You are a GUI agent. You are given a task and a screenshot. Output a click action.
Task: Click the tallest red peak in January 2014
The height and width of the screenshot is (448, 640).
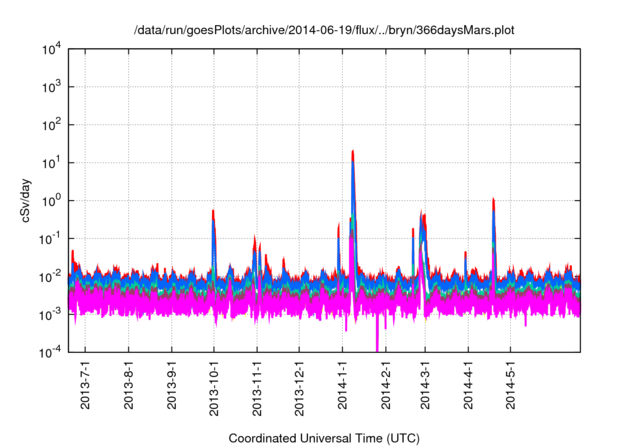pos(353,154)
